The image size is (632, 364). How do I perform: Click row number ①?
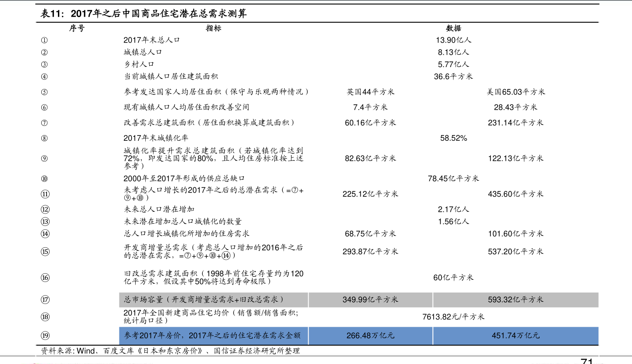click(44, 40)
